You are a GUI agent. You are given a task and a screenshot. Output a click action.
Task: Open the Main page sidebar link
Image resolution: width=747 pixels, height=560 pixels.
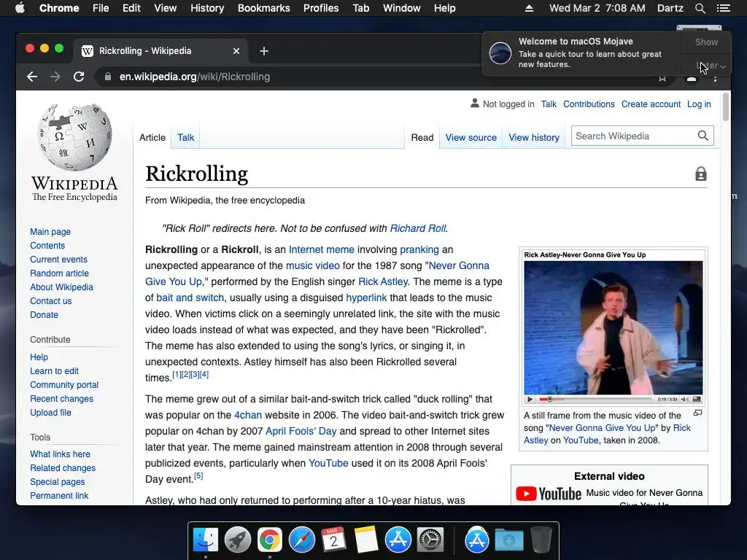50,231
